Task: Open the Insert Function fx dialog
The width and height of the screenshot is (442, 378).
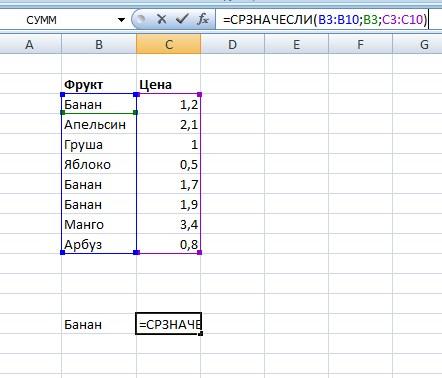Action: coord(202,19)
